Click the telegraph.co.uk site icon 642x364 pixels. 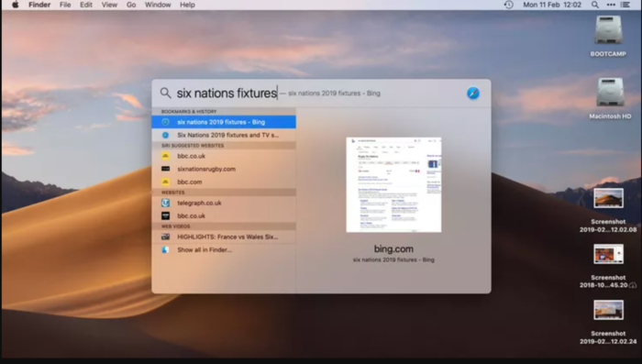[165, 203]
